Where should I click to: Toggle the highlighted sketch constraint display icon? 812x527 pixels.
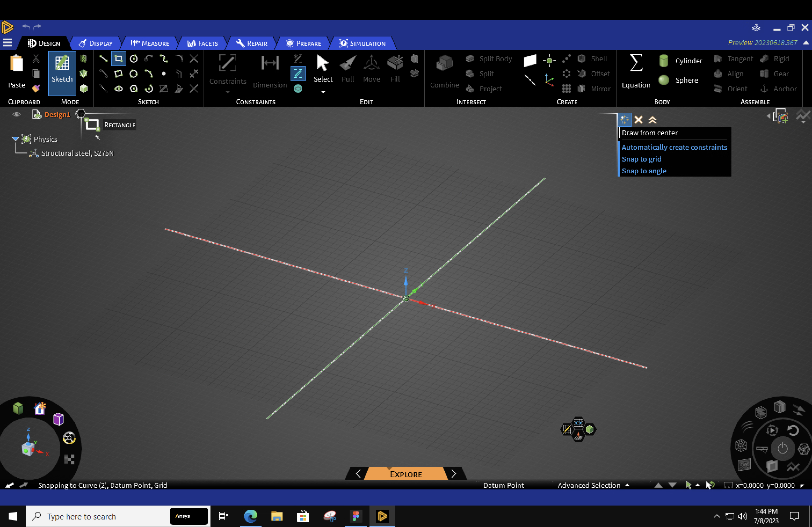click(x=298, y=74)
